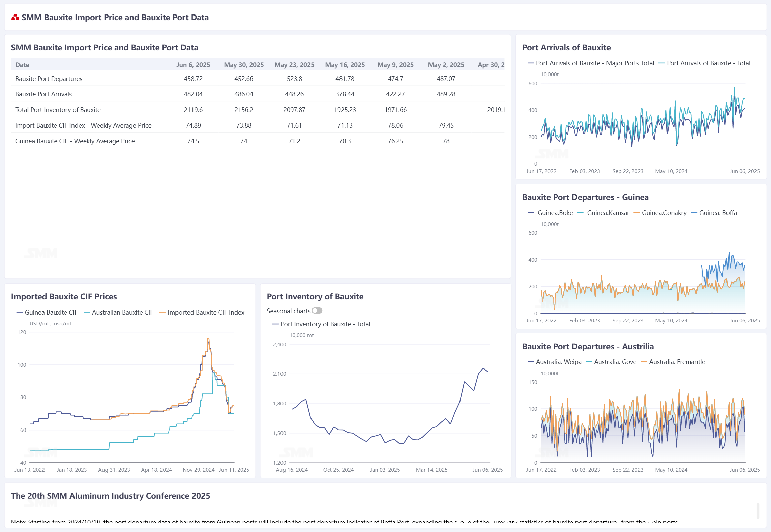Click the 74.89 CIF index value
The width and height of the screenshot is (771, 532).
point(193,125)
